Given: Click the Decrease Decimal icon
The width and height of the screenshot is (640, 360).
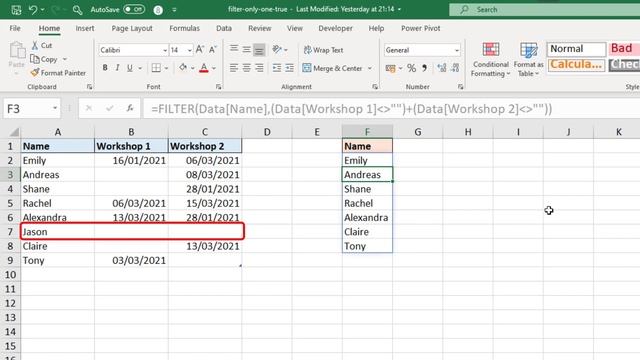Looking at the screenshot, I should [456, 68].
